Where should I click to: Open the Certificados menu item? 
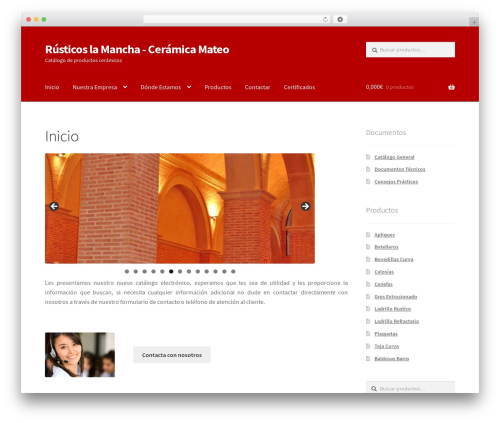point(299,87)
